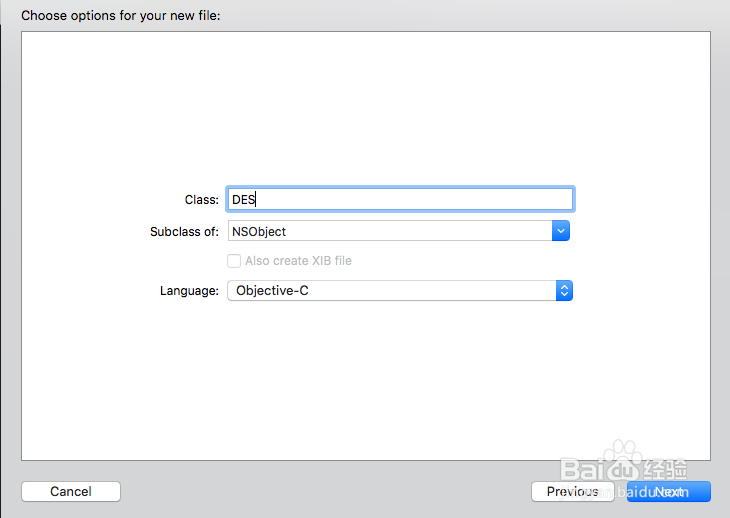Expand the Language popup arrows
This screenshot has width=730, height=518.
coord(564,290)
